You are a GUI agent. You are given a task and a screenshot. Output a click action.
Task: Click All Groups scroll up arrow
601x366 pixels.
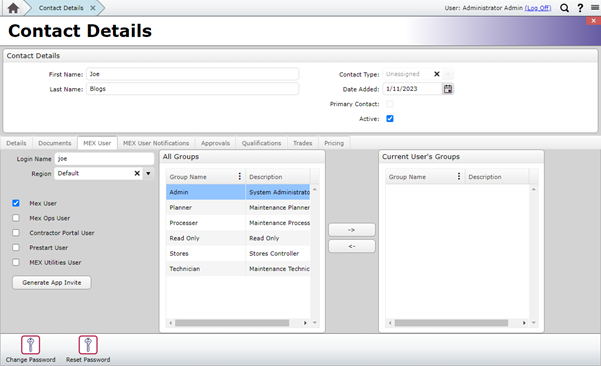[x=315, y=189]
